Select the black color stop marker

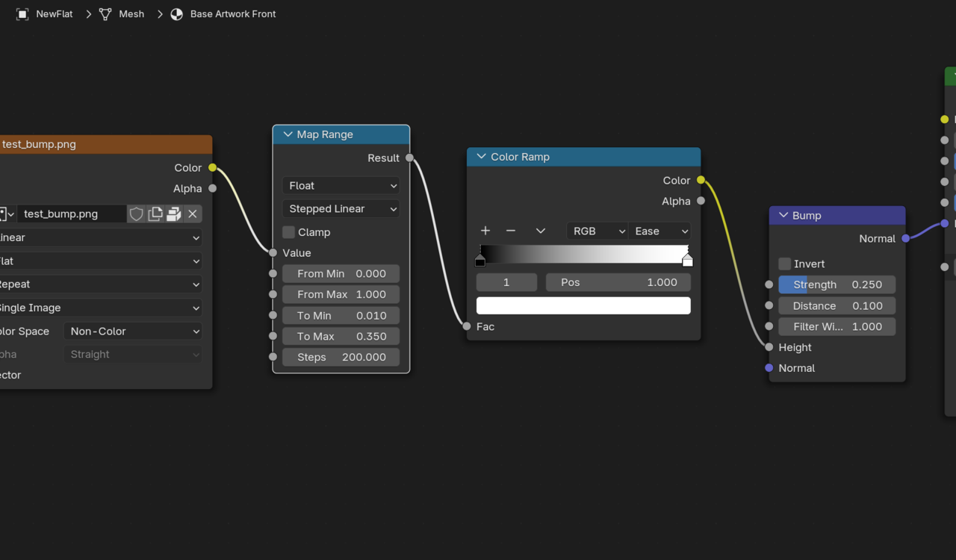(x=480, y=260)
